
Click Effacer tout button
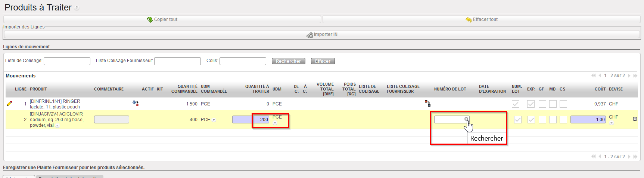(482, 19)
